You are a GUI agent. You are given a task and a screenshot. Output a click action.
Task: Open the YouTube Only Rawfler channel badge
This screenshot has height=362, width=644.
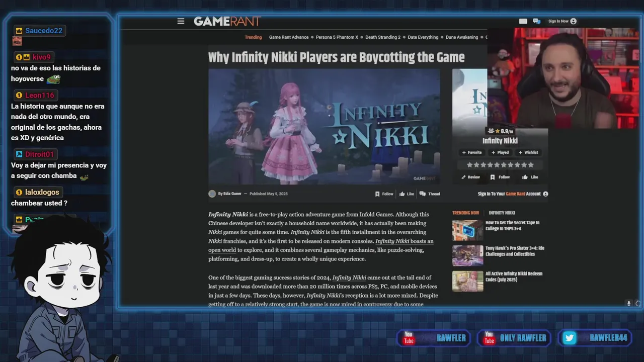(514, 338)
